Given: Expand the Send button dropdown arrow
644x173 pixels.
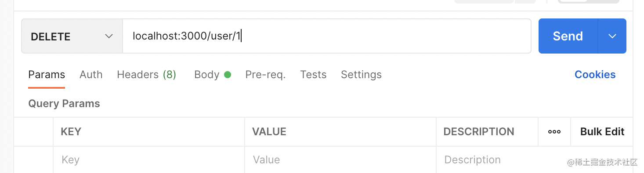Looking at the screenshot, I should 612,36.
